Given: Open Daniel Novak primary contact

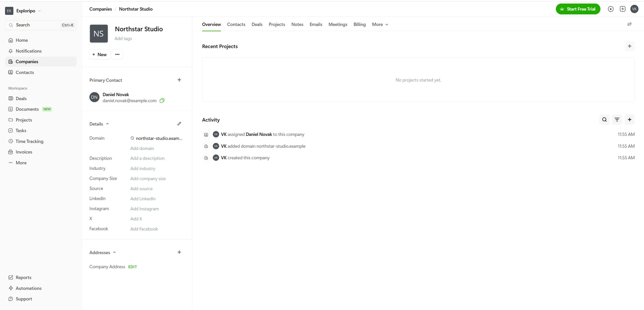Looking at the screenshot, I should point(116,94).
